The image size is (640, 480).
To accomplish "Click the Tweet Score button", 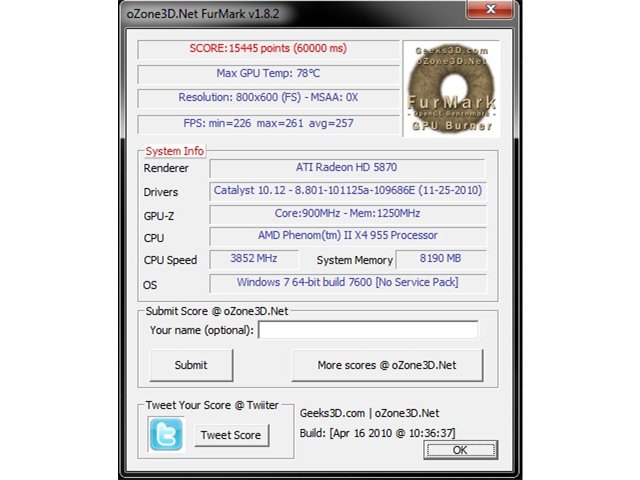I will (231, 435).
